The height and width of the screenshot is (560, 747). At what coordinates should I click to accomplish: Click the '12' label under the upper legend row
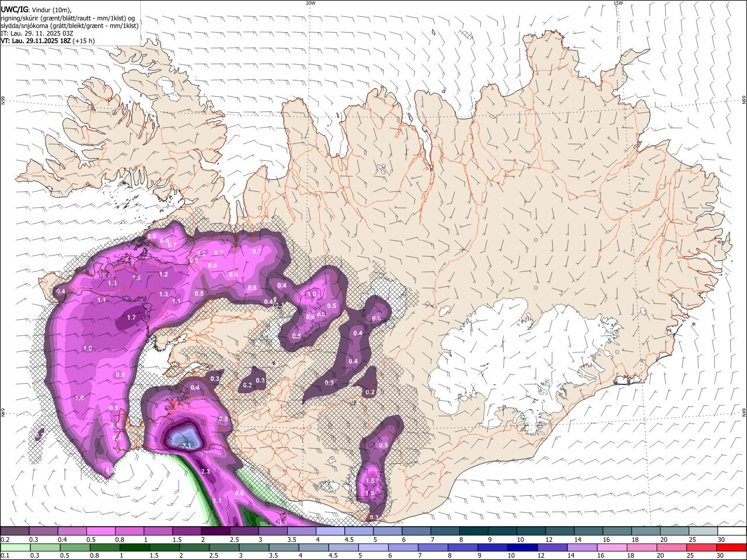click(x=548, y=540)
